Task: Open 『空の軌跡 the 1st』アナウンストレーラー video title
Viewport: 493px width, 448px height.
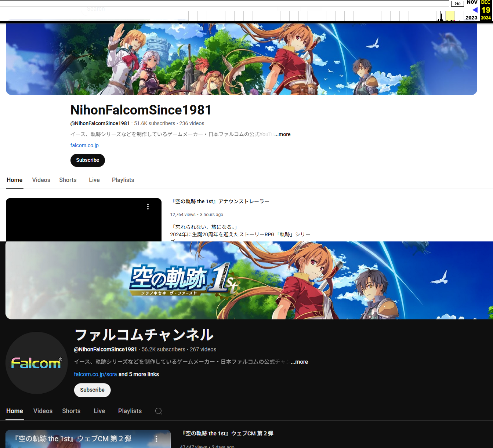Action: click(x=221, y=201)
